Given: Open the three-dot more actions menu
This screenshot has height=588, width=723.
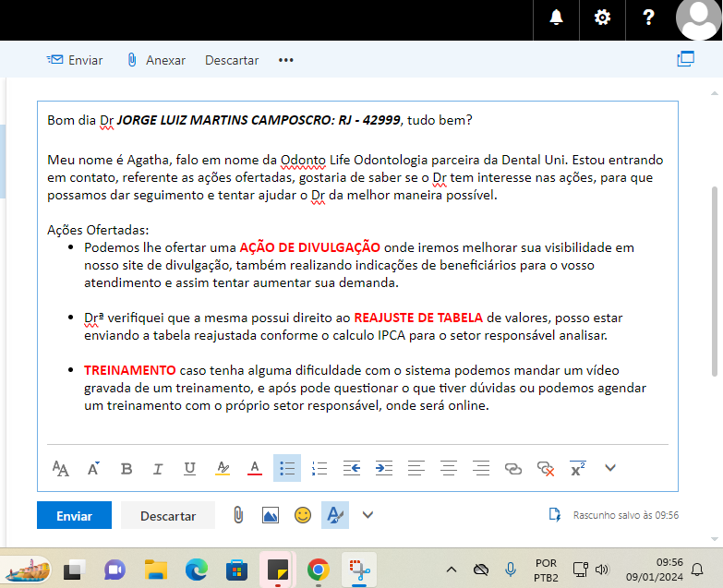Looking at the screenshot, I should pos(286,60).
